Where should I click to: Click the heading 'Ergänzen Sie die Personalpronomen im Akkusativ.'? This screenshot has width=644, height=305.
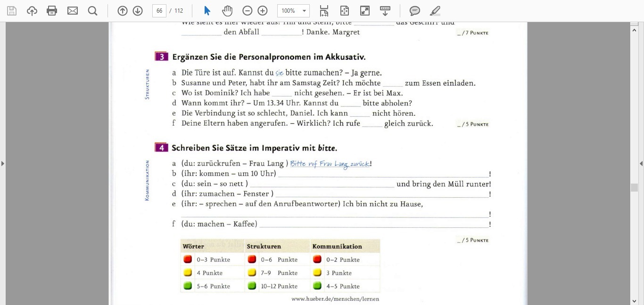(269, 57)
